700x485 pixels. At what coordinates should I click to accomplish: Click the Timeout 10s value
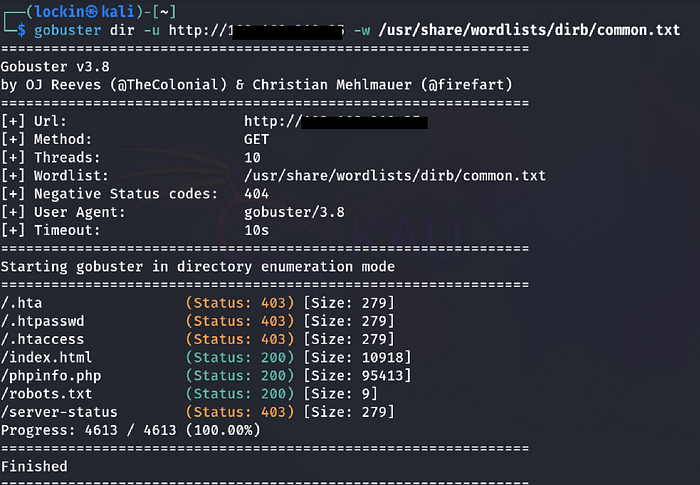click(x=256, y=230)
